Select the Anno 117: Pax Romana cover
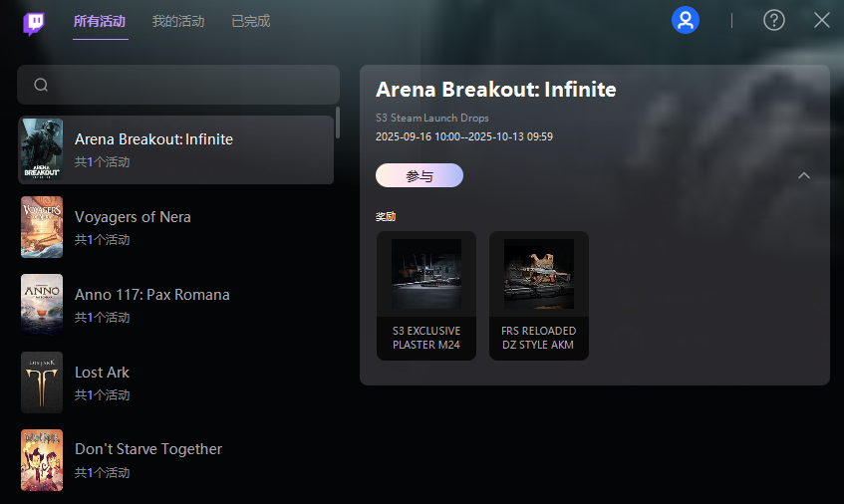The width and height of the screenshot is (844, 504). point(42,305)
